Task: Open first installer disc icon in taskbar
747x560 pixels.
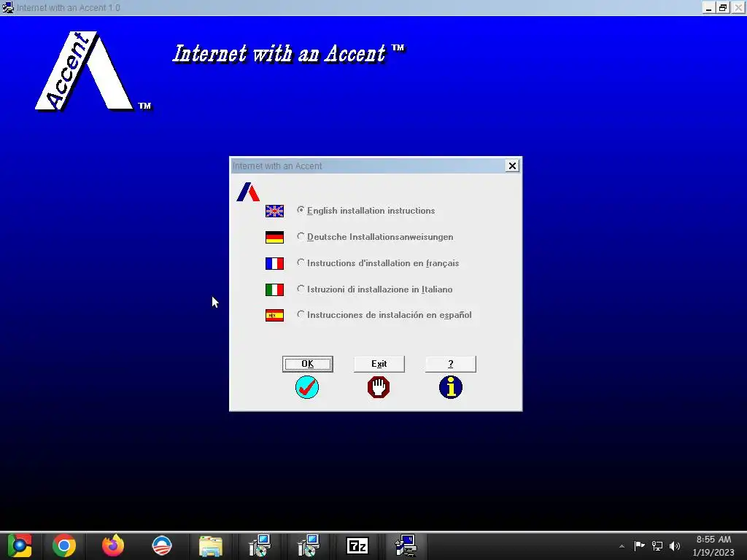Action: click(x=260, y=545)
